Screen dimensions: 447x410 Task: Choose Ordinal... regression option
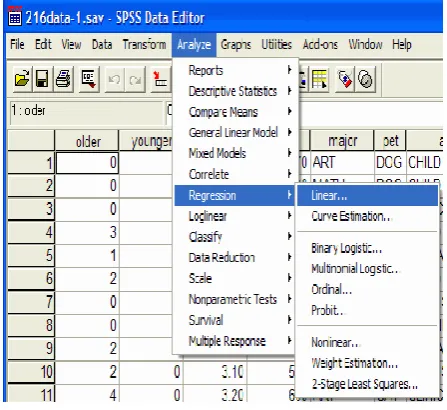(x=367, y=289)
